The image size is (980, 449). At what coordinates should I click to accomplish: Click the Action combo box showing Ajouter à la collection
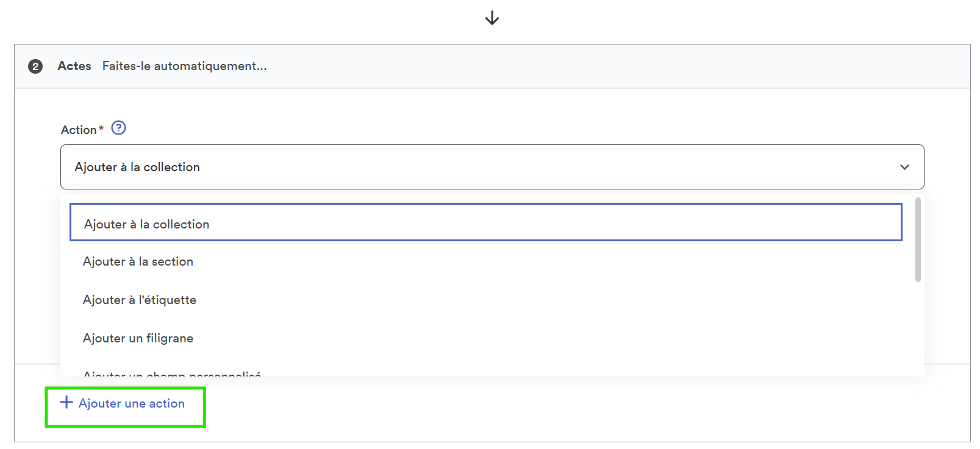(492, 167)
